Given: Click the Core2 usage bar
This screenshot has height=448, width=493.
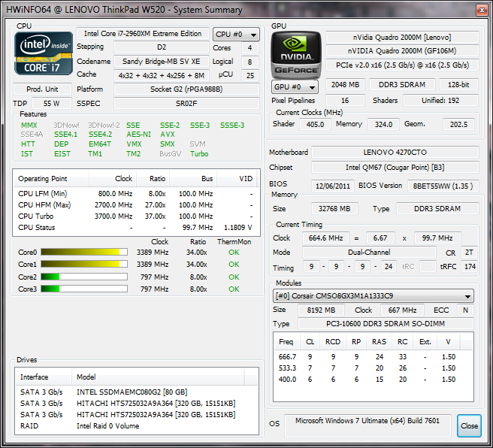Looking at the screenshot, I should [x=84, y=277].
